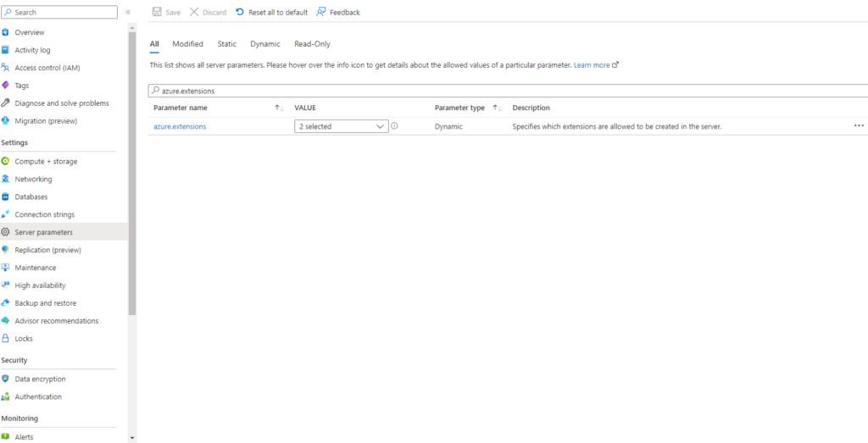This screenshot has width=868, height=443.
Task: Open the '2 selected' value dropdown
Action: [x=342, y=127]
